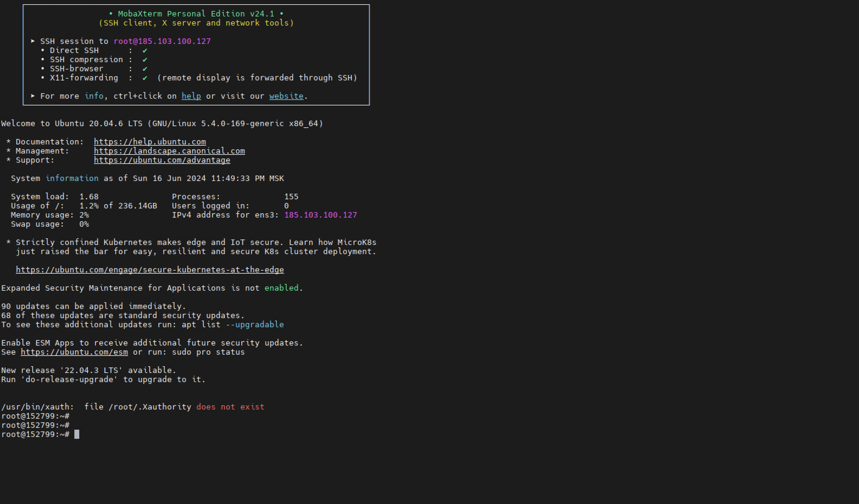Click the 'Welcome to Ubuntu 20.04.6 LTS' line

tap(162, 123)
